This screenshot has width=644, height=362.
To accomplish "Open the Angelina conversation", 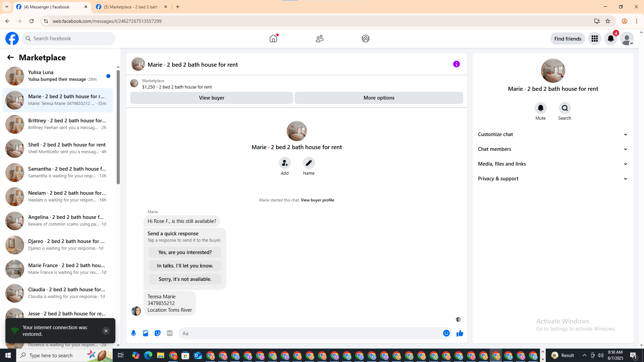I will pyautogui.click(x=58, y=221).
